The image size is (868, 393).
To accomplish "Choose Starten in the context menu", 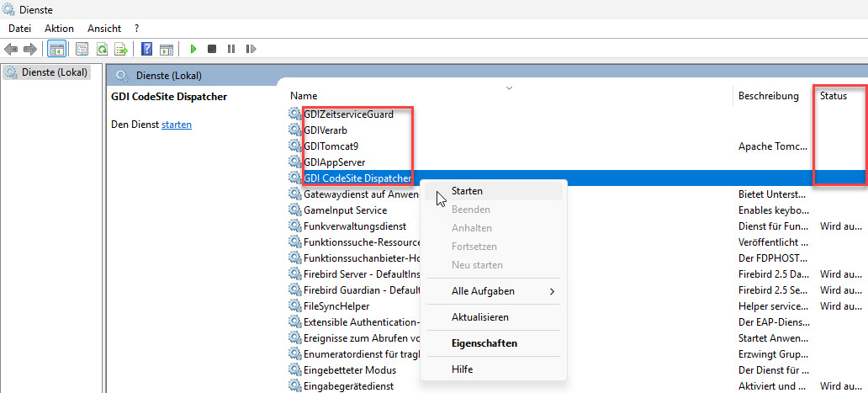I will click(493, 191).
